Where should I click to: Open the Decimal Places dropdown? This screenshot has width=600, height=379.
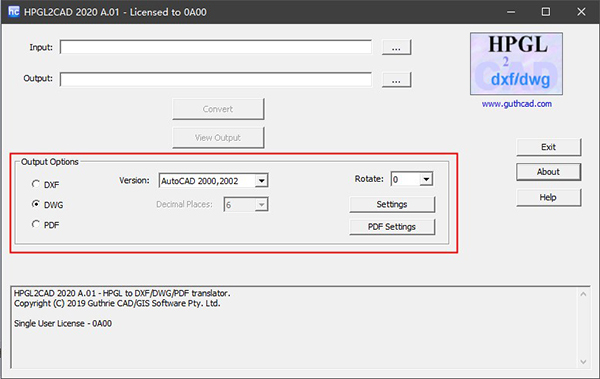pyautogui.click(x=261, y=204)
